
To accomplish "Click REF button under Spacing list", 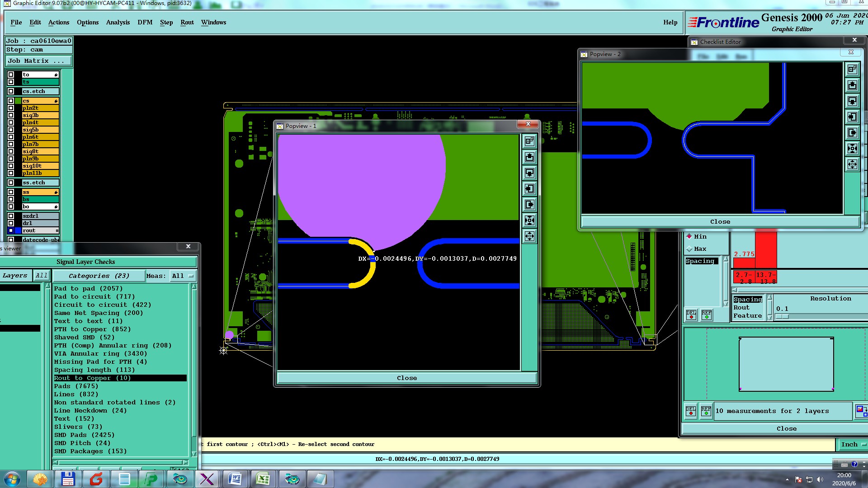I will tap(706, 314).
